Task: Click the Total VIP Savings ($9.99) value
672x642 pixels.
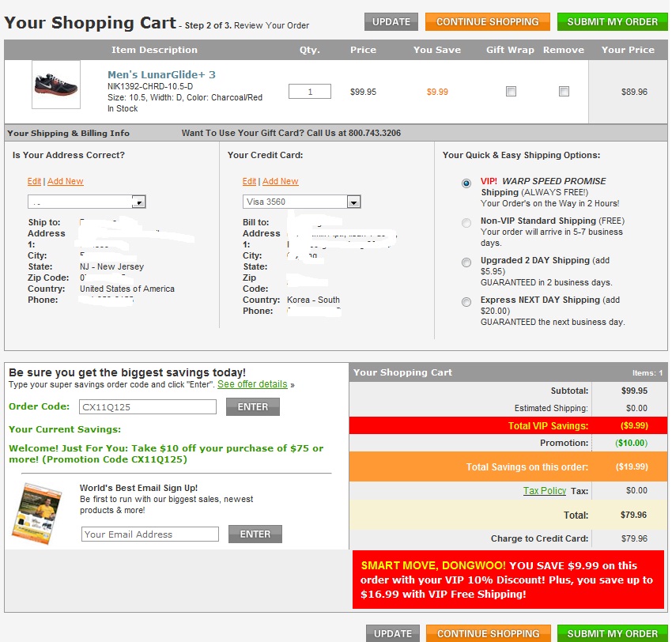Action: 634,425
